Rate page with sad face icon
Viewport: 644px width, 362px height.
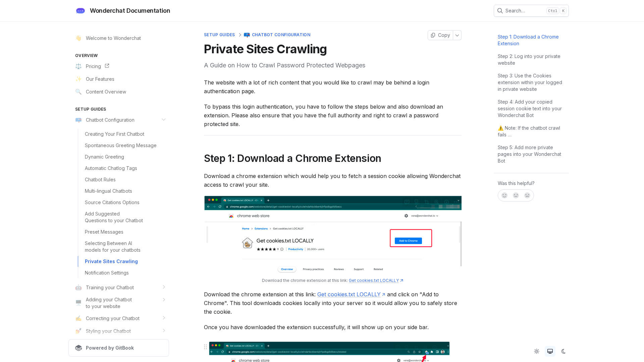(527, 195)
